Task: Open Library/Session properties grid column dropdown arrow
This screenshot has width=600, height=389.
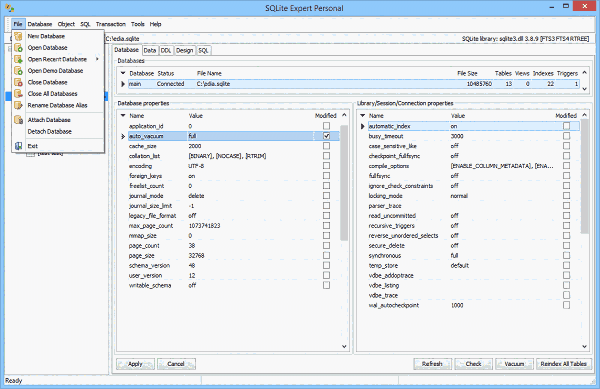Action: 362,115
